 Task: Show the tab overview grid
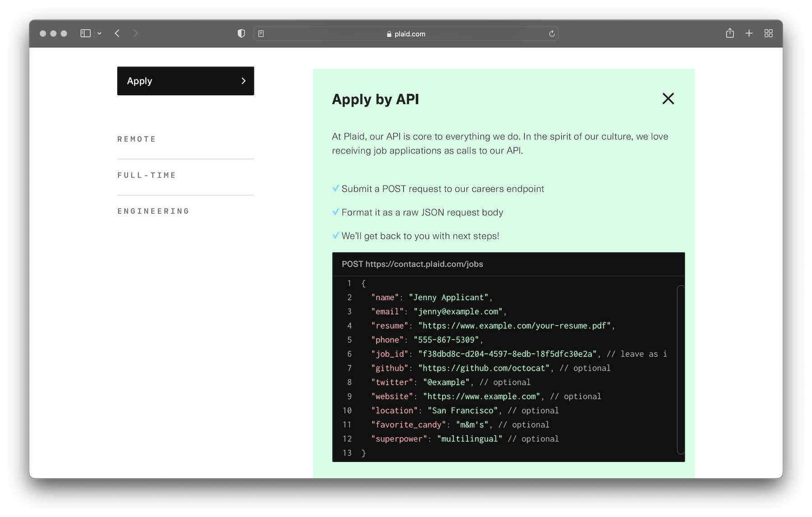click(x=769, y=33)
